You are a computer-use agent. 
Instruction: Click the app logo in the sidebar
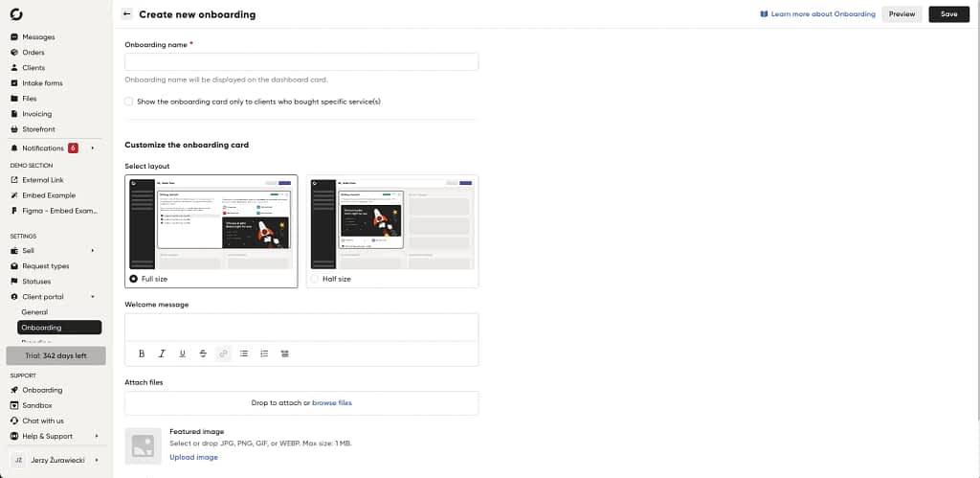pos(16,14)
